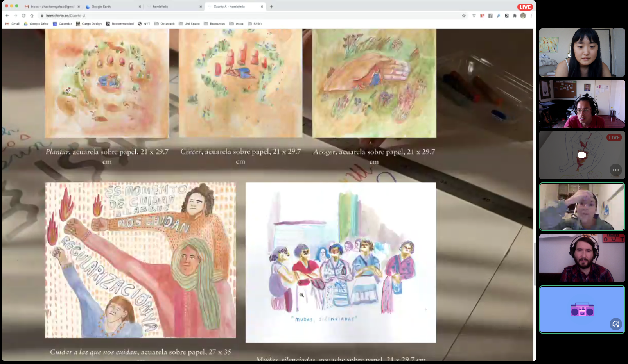The width and height of the screenshot is (628, 364).
Task: Switch to the hemisferio tab
Action: coord(174,7)
